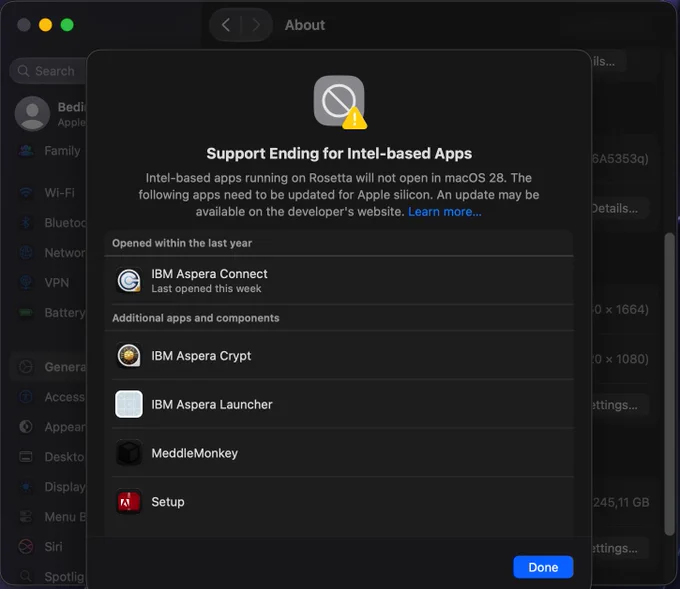Click the blocked-app warning icon in dialog
680x589 pixels.
point(340,102)
